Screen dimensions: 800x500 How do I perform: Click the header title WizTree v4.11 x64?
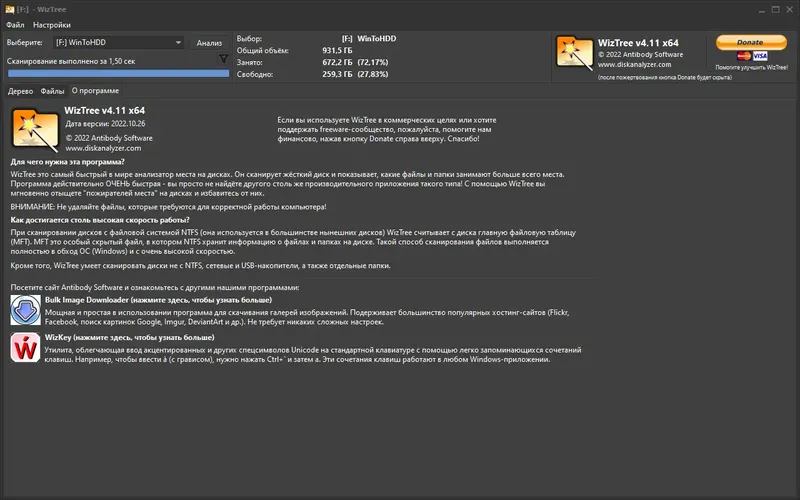click(638, 43)
